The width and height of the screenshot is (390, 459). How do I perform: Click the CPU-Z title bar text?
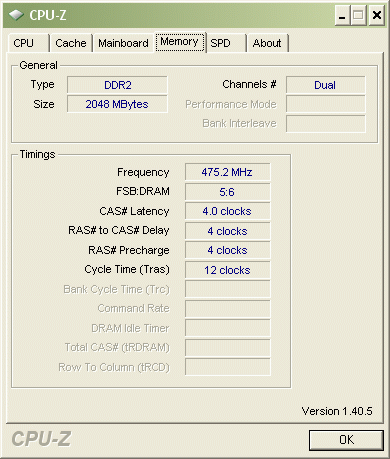click(x=48, y=15)
